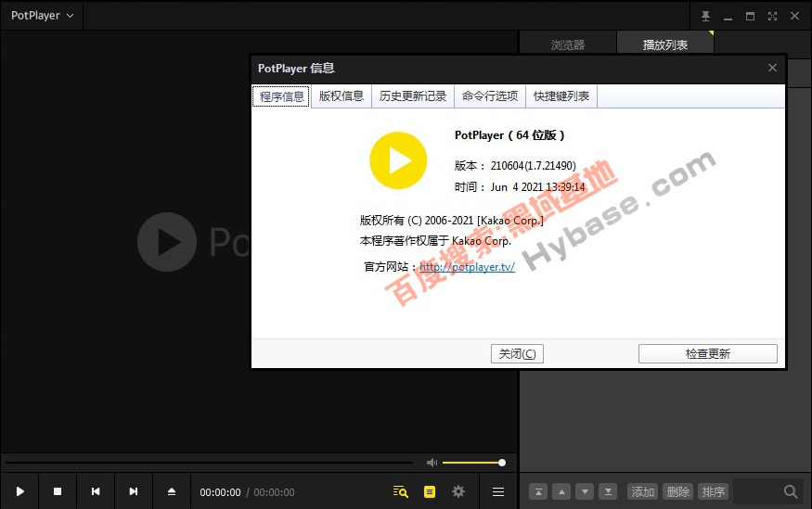
Task: Click the 删除 playlist button
Action: 677,491
